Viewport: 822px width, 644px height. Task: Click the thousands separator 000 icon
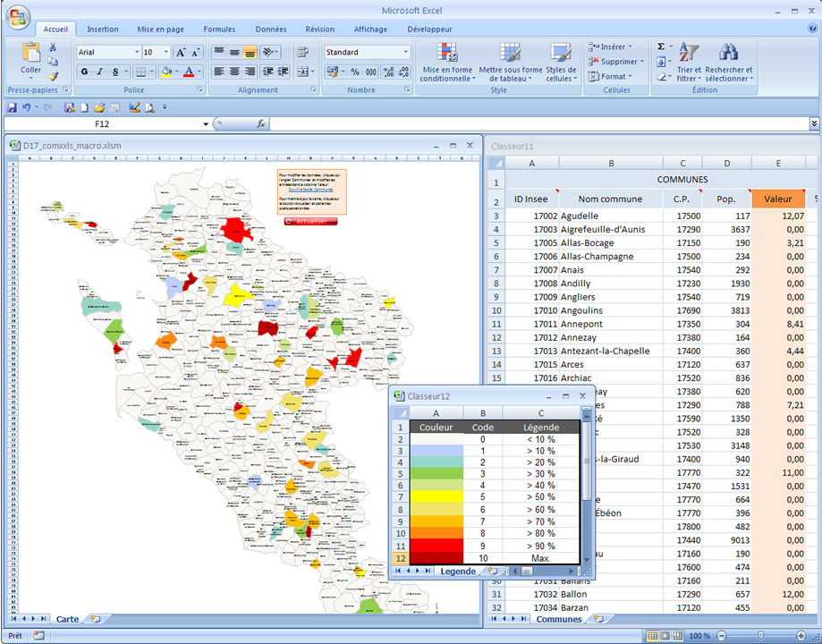coord(370,72)
